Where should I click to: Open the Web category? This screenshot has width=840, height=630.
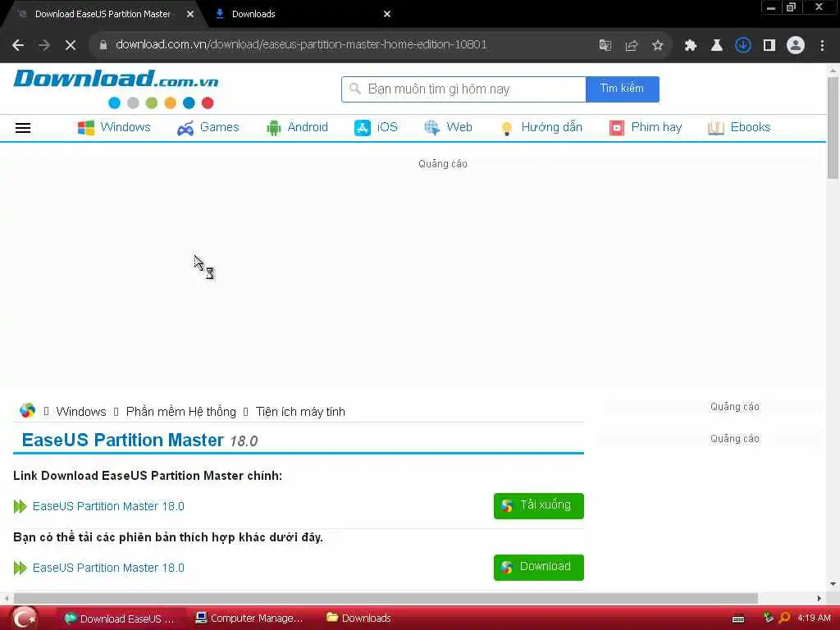click(448, 127)
